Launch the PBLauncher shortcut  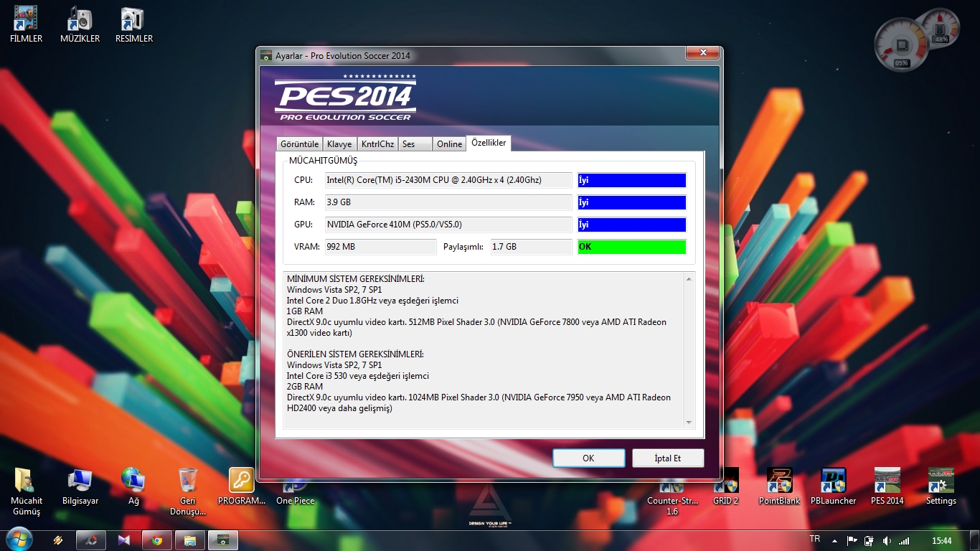point(833,486)
